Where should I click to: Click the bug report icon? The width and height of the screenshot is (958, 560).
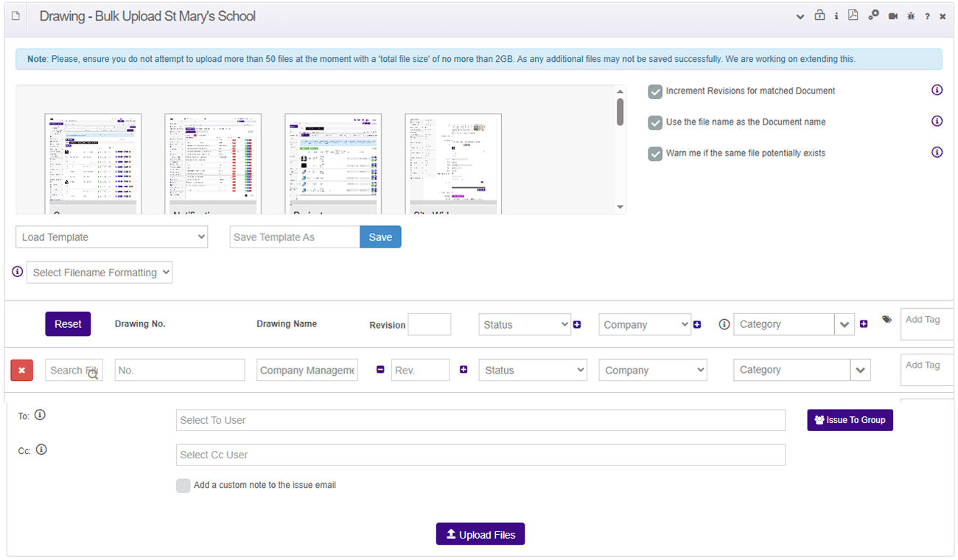click(911, 16)
